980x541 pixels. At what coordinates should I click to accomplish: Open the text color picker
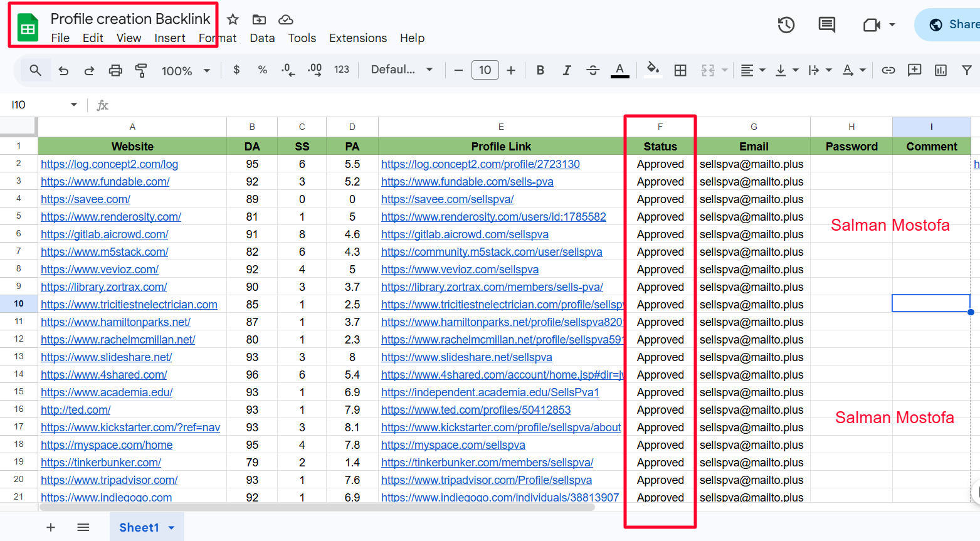619,70
